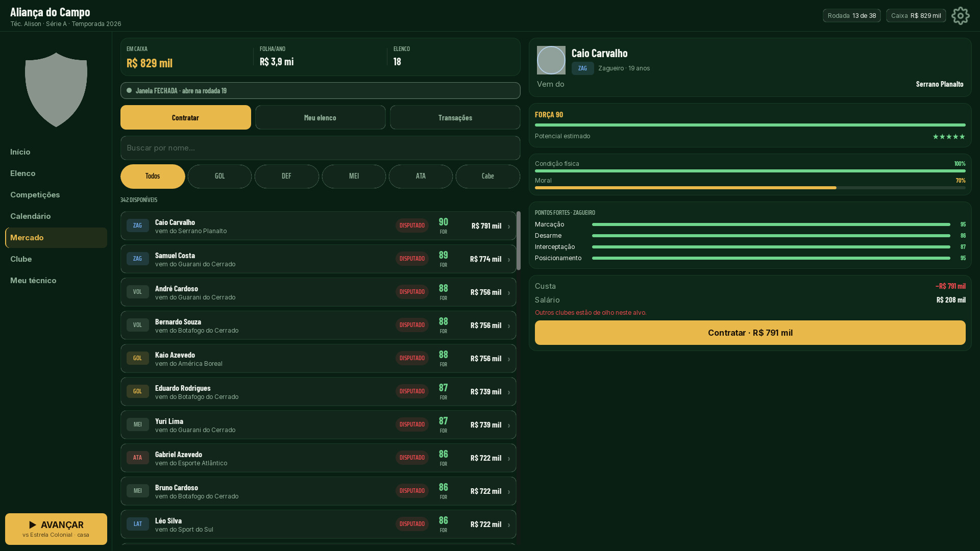Open Meu técnico in sidebar
Image resolution: width=980 pixels, height=551 pixels.
pyautogui.click(x=56, y=281)
